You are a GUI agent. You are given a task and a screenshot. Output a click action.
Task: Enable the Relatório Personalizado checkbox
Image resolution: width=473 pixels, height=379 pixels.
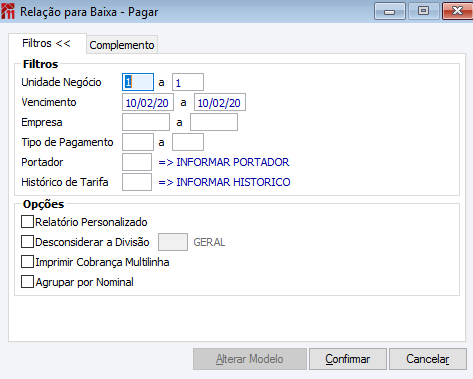(x=27, y=222)
